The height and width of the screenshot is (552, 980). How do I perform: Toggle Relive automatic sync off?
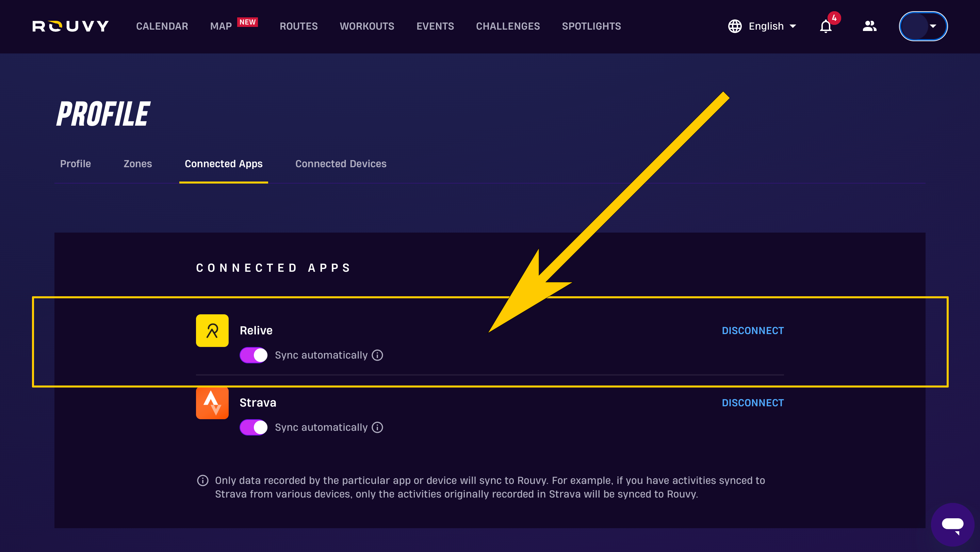pos(254,355)
